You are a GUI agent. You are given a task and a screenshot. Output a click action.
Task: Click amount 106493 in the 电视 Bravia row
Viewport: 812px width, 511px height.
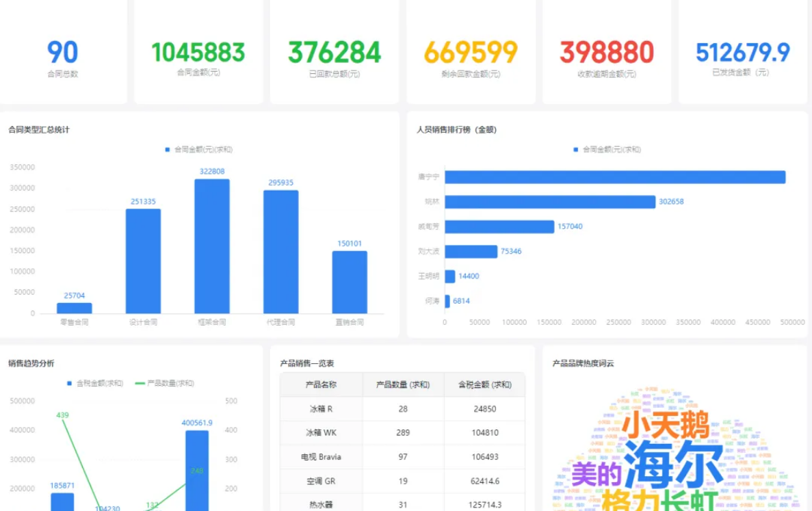[x=485, y=457]
